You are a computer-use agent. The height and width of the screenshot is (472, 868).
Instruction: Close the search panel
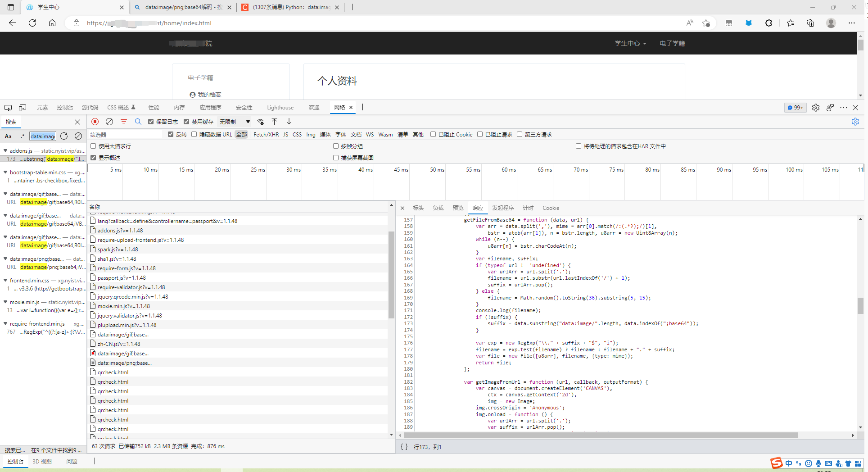[77, 122]
